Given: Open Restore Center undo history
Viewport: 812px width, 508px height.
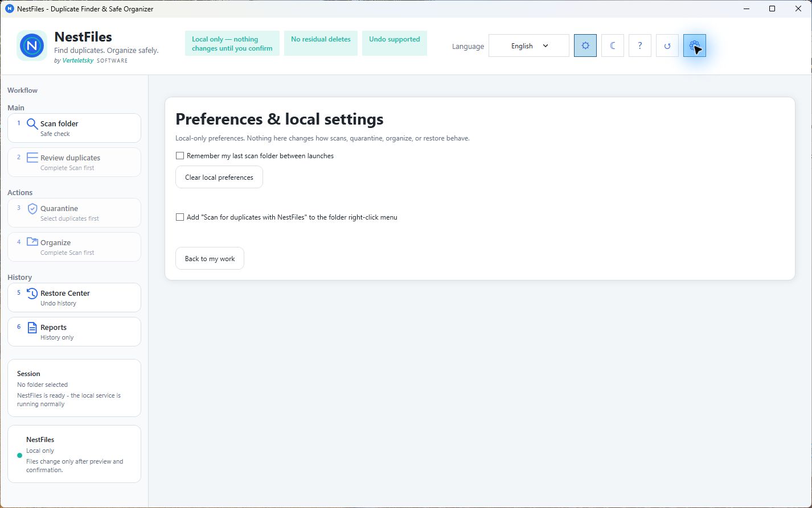Looking at the screenshot, I should [74, 298].
